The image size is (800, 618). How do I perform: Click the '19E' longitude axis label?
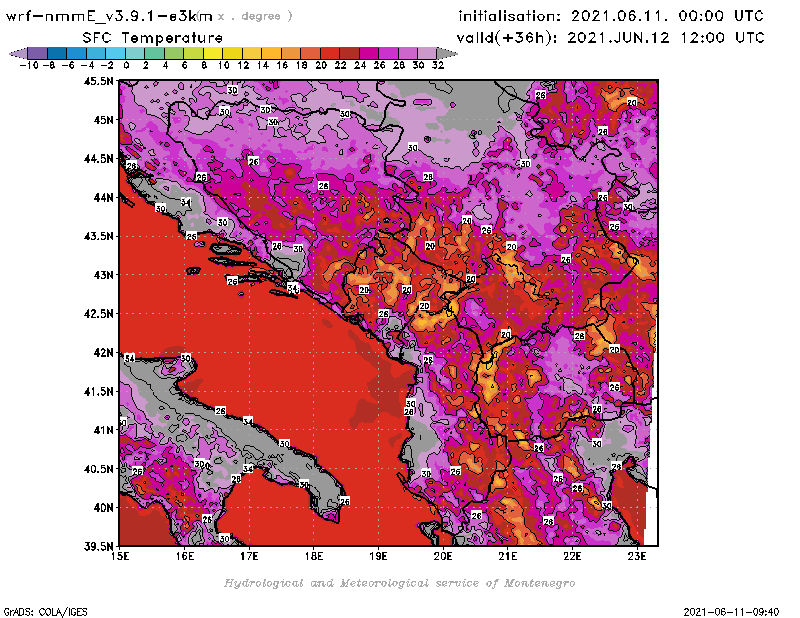coord(378,556)
